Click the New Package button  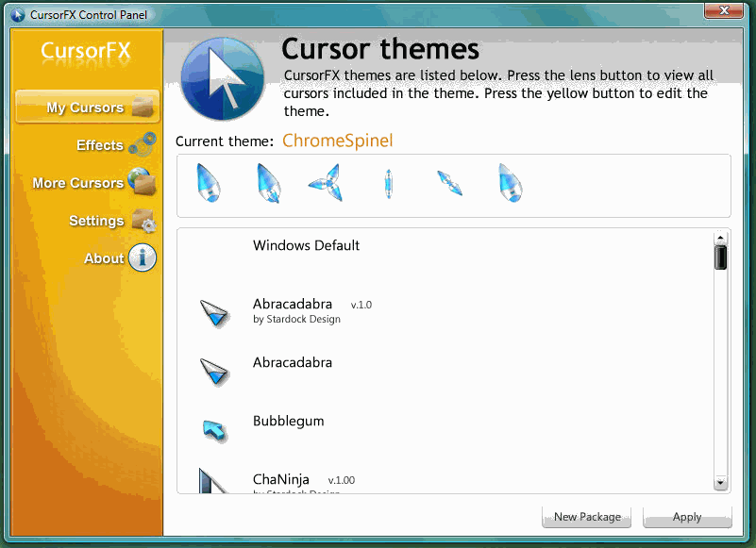tap(587, 517)
